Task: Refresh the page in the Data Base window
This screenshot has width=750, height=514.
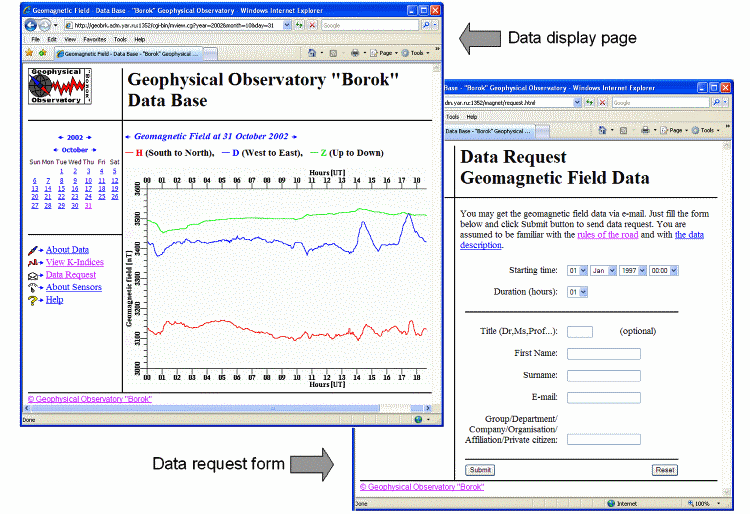Action: coord(299,25)
